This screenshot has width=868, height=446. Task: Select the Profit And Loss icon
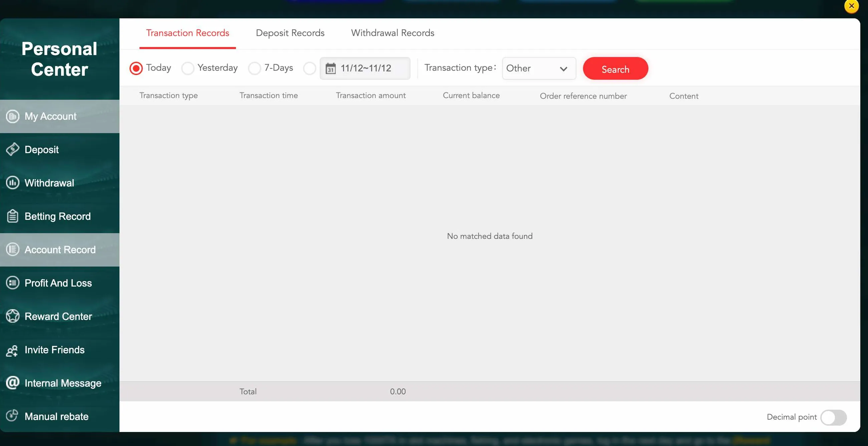pyautogui.click(x=12, y=283)
